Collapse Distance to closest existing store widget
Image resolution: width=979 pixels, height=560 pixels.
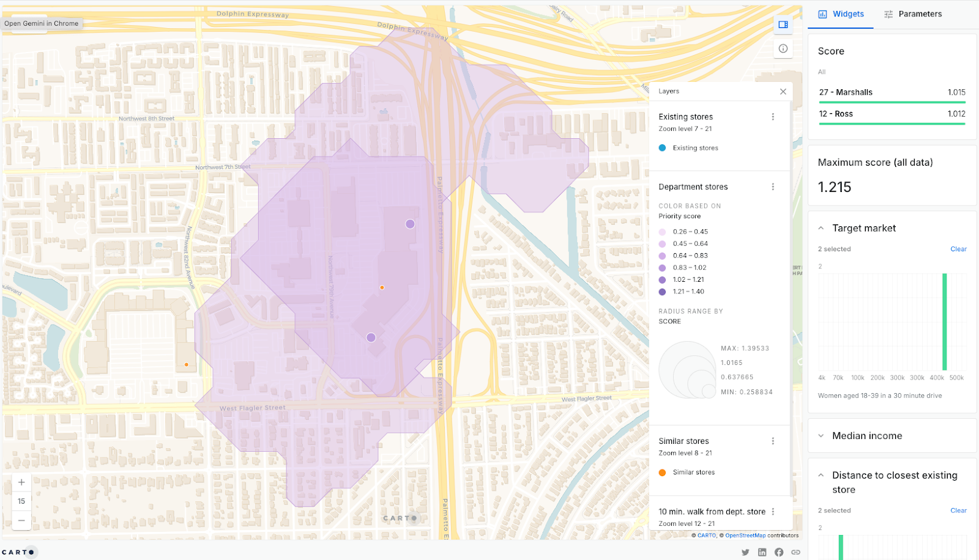(x=821, y=476)
